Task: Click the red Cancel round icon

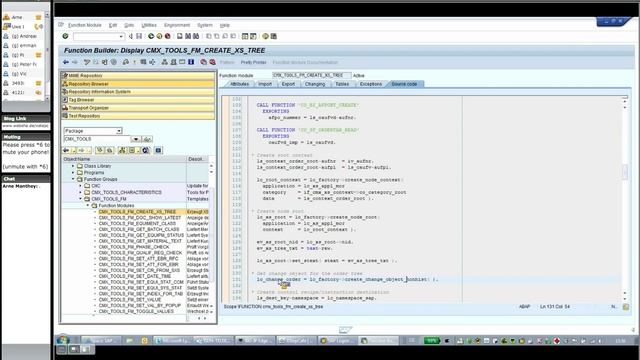Action: tap(167, 36)
